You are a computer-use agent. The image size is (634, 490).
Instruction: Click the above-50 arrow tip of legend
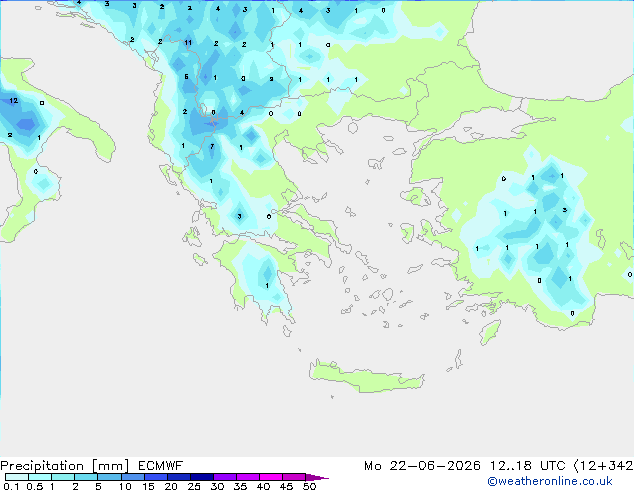pyautogui.click(x=317, y=478)
